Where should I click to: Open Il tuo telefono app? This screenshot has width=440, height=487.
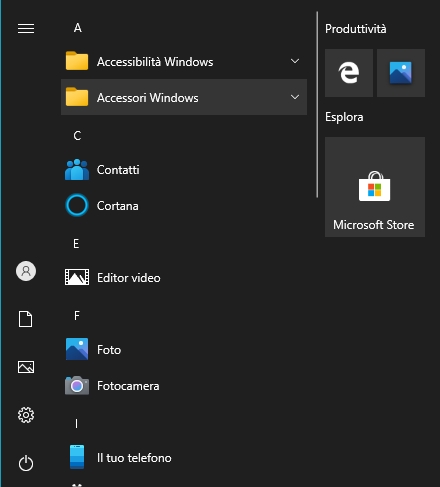(x=184, y=458)
